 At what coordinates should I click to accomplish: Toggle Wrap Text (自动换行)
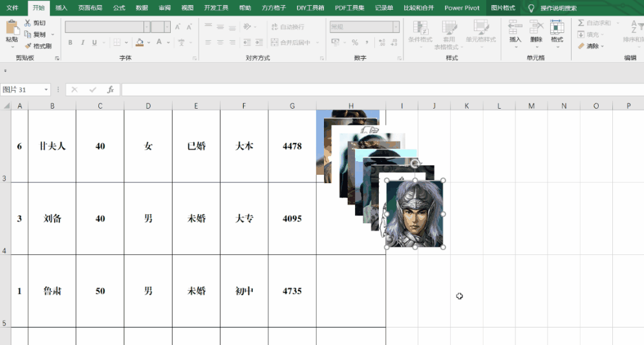pos(288,27)
